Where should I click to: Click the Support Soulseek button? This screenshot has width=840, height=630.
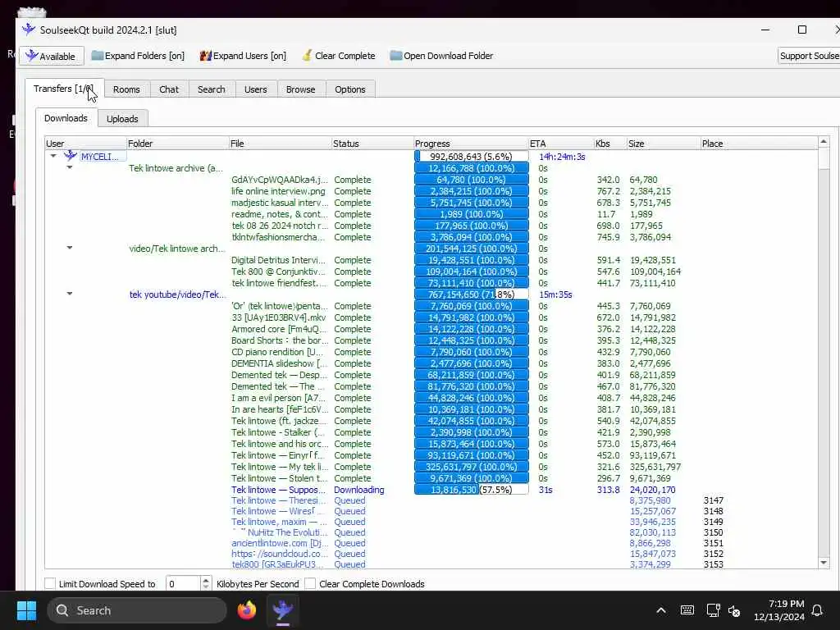809,56
